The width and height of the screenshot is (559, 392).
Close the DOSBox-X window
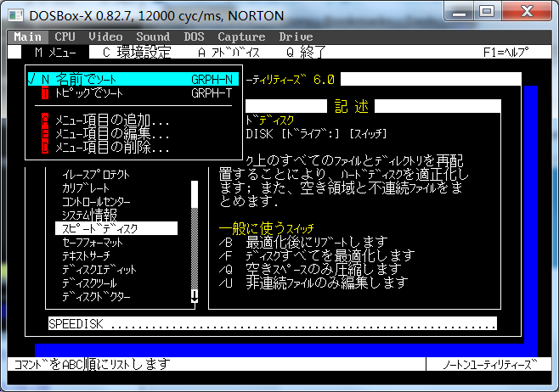click(527, 11)
